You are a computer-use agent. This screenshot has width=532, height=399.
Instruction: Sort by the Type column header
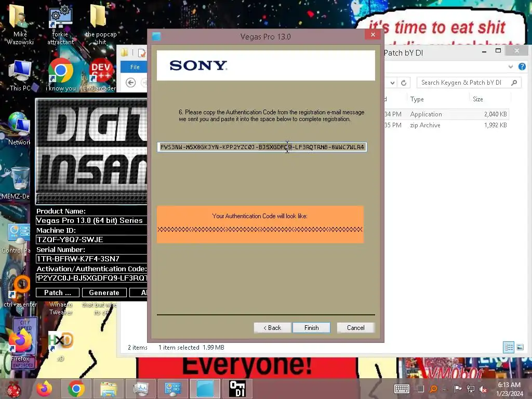417,99
